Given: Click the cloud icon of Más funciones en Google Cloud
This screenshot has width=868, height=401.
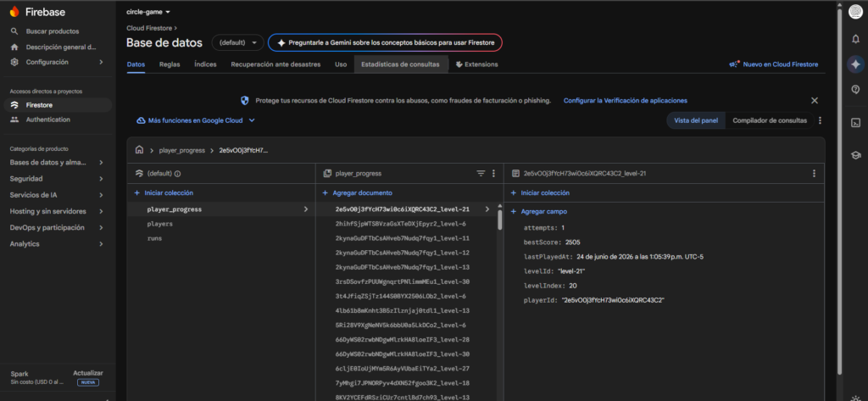Looking at the screenshot, I should (x=142, y=120).
